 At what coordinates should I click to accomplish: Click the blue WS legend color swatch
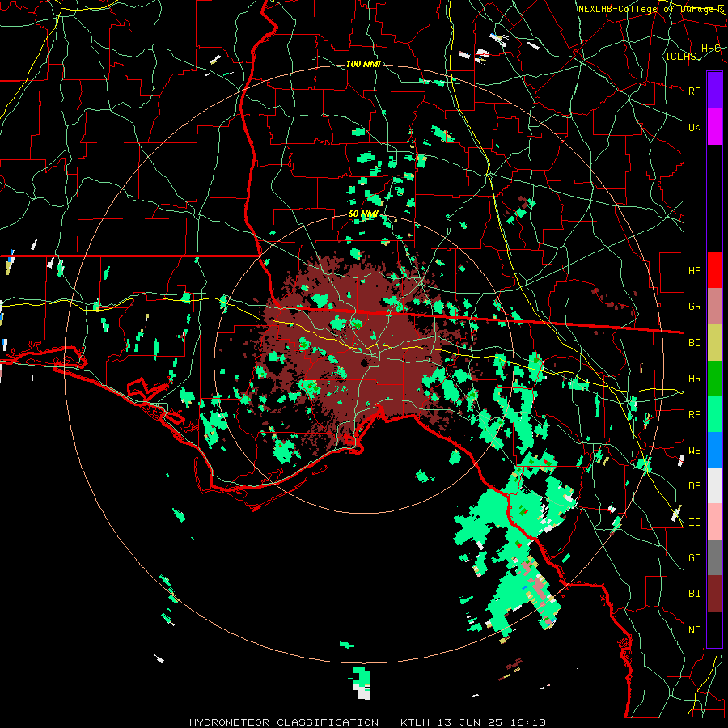[714, 450]
